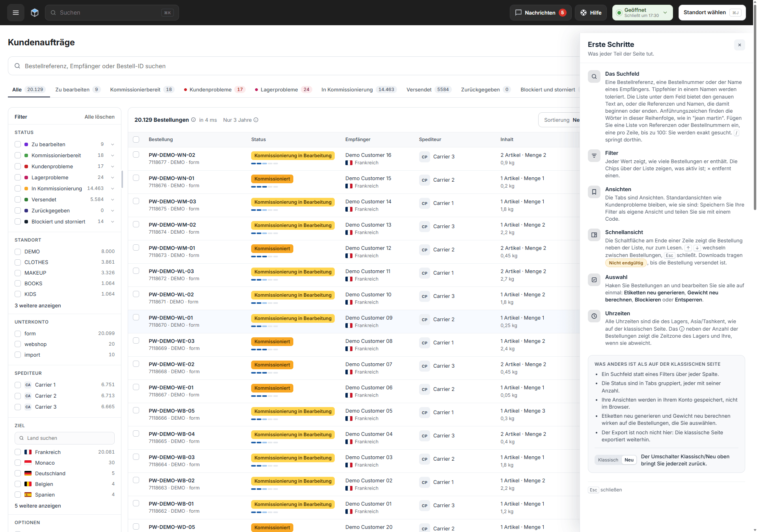Expand the Versendet status chevron
The image size is (757, 532).
tap(113, 199)
